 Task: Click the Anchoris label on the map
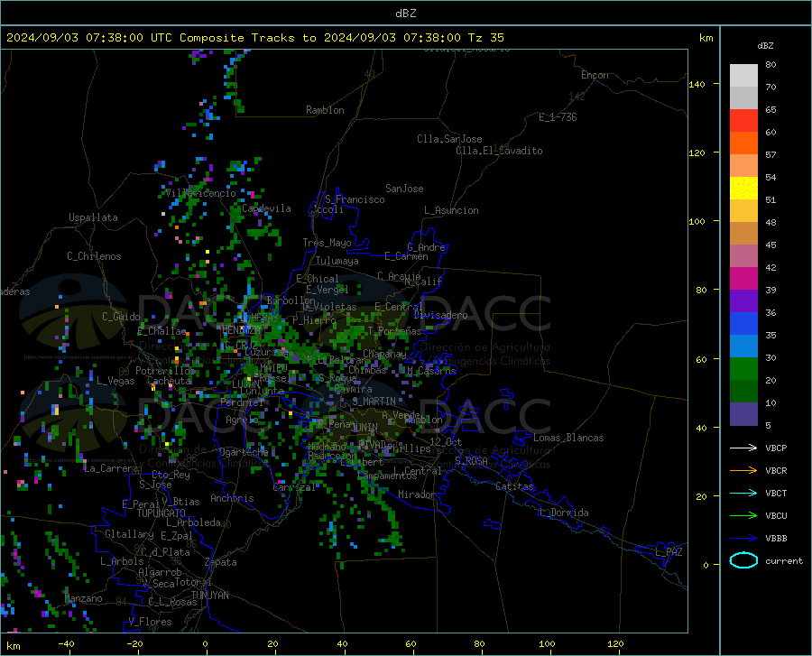[232, 499]
